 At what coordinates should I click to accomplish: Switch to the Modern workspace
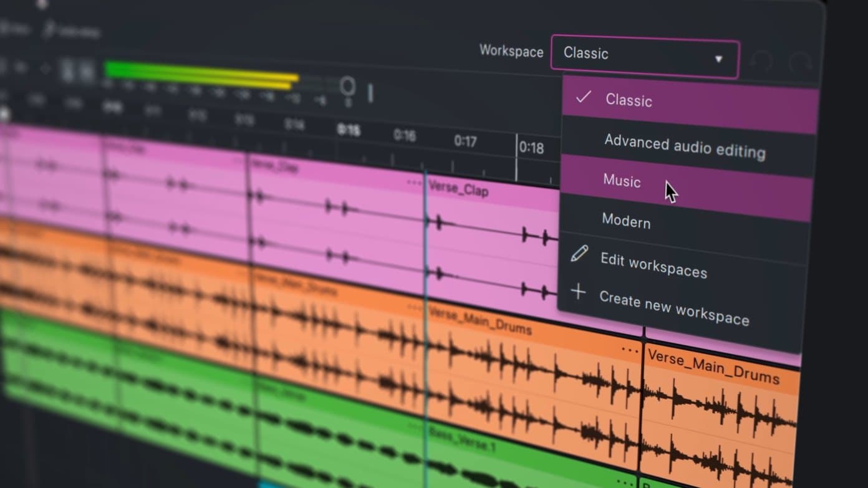click(684, 226)
